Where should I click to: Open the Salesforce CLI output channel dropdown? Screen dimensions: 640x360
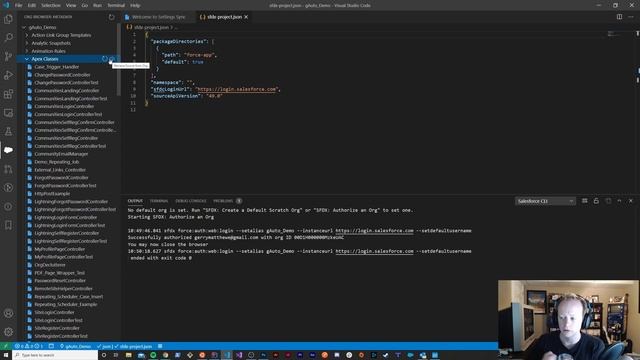545,201
